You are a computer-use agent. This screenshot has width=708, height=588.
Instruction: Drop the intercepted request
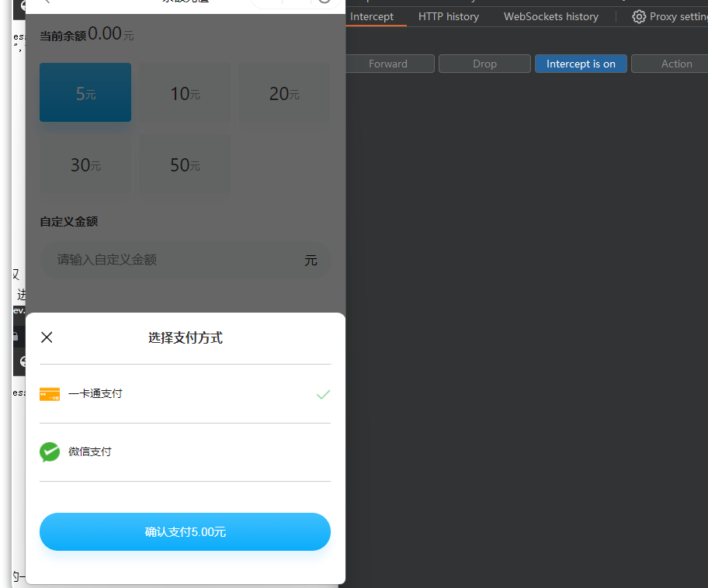[x=484, y=64]
